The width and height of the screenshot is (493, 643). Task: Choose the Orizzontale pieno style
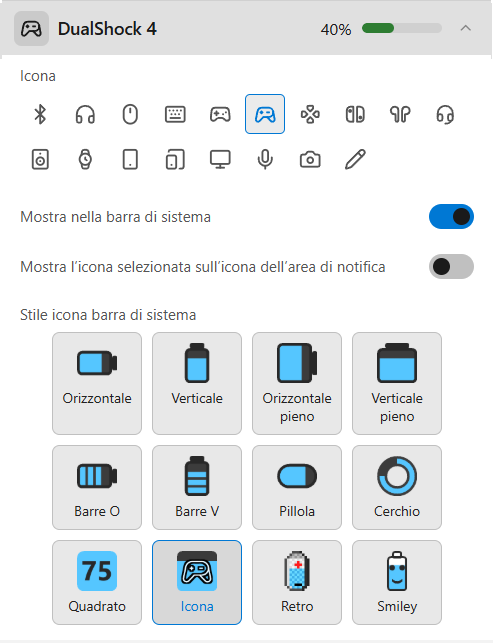click(297, 383)
